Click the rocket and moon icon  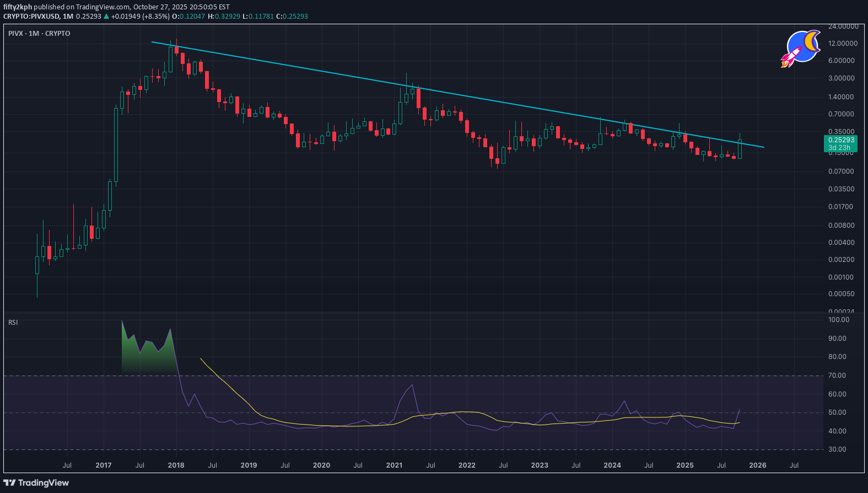point(800,49)
